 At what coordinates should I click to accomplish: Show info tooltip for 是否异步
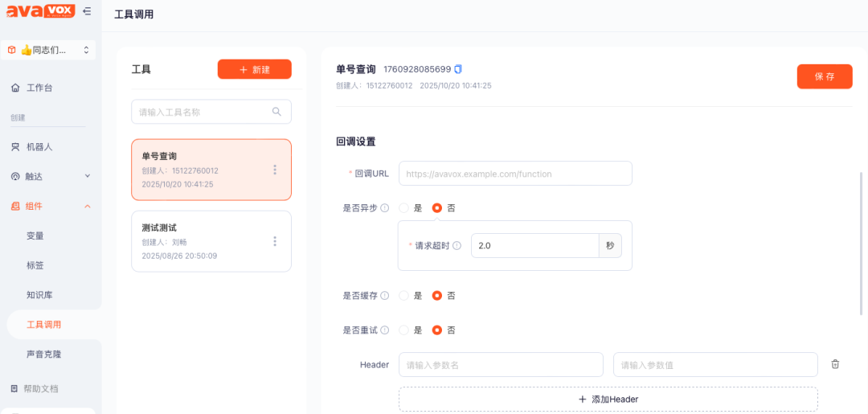point(385,208)
